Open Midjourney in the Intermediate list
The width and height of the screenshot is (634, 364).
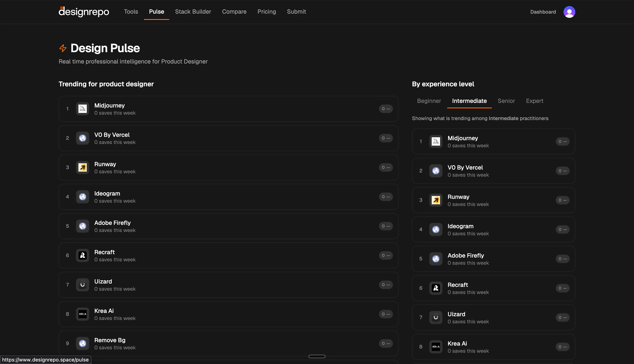(x=494, y=141)
